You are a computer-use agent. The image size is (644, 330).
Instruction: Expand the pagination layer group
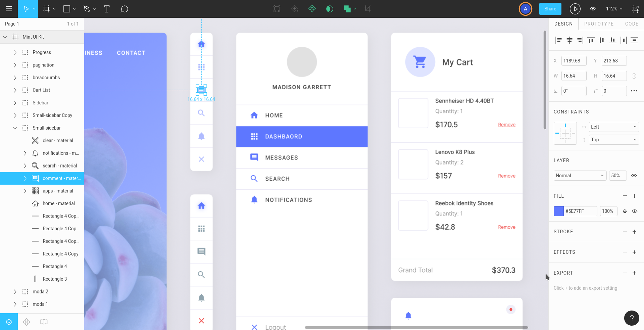15,65
